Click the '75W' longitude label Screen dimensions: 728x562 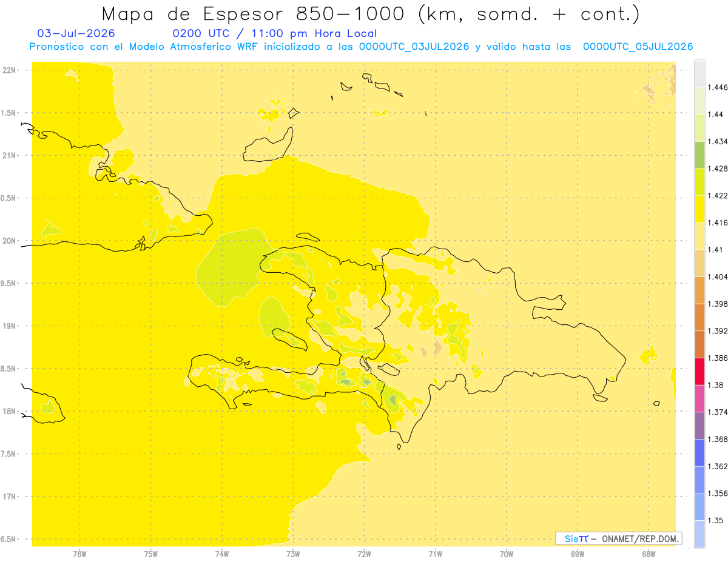click(150, 554)
